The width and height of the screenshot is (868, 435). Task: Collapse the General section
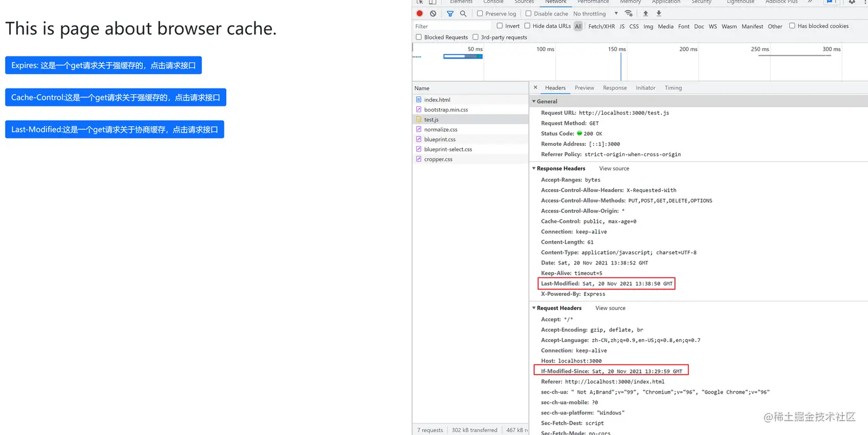[534, 101]
